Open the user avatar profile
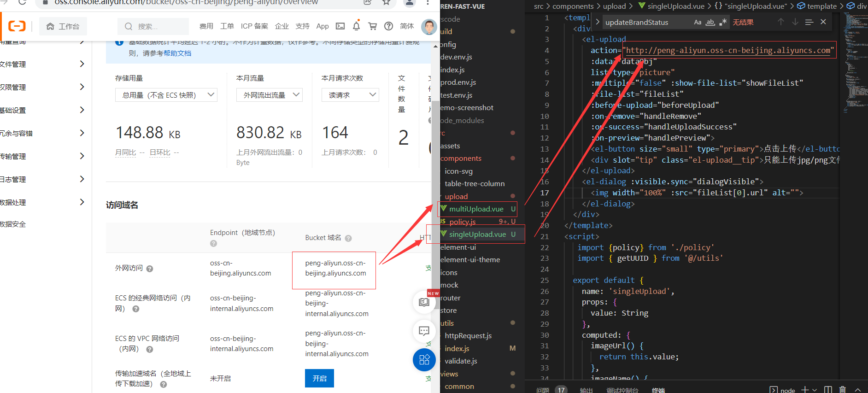Image resolution: width=868 pixels, height=393 pixels. (429, 27)
